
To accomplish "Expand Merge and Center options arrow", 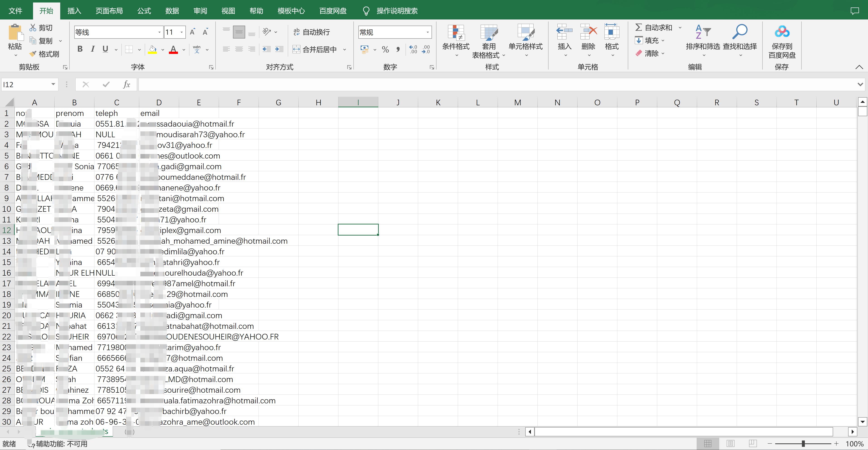I will point(345,50).
